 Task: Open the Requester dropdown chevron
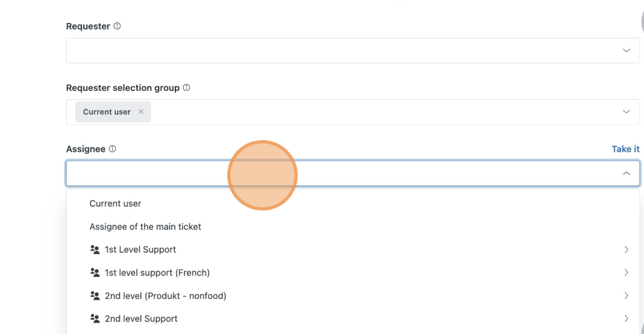[x=626, y=51]
